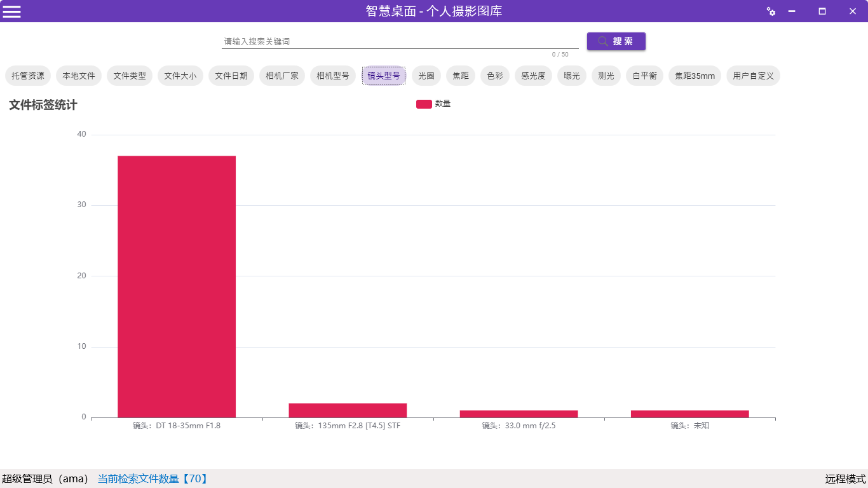Choose the 文件大小 tag

(x=180, y=76)
